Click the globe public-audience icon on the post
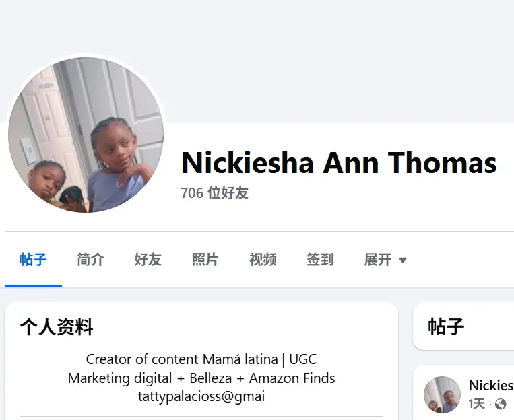 (501, 404)
